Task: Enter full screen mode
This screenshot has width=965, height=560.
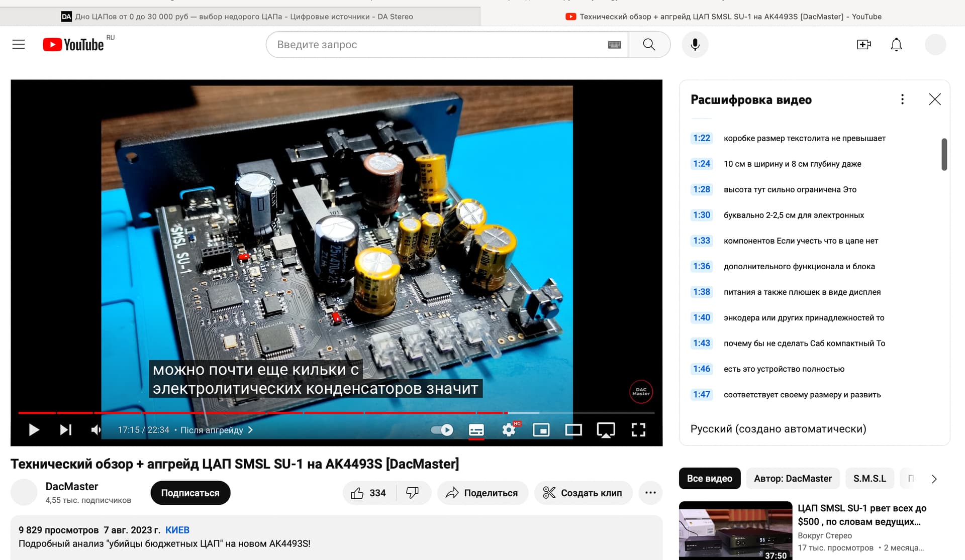Action: point(638,430)
